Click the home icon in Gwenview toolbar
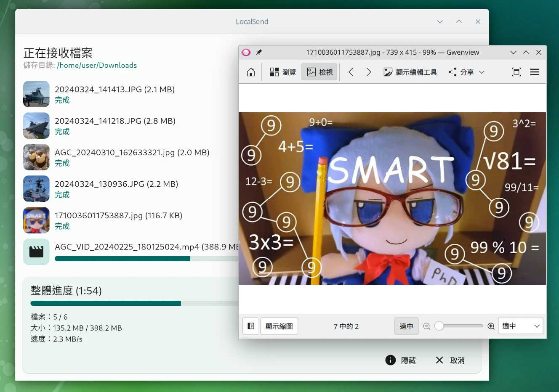This screenshot has width=559, height=392. pyautogui.click(x=251, y=72)
